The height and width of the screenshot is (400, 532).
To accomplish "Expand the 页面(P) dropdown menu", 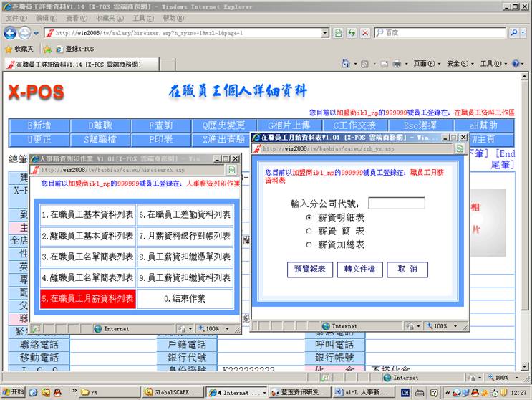I will (x=428, y=64).
